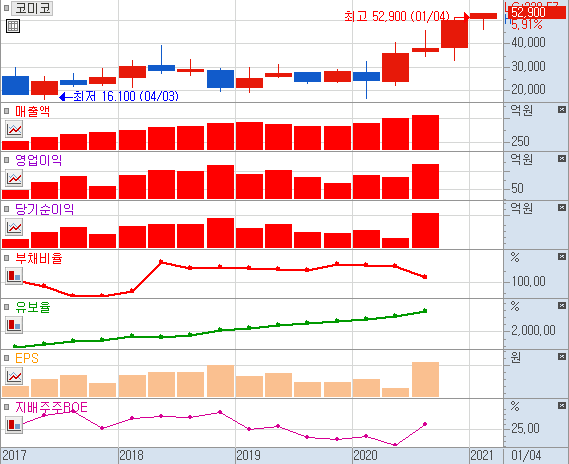This screenshot has width=569, height=464.
Task: Click the 최저 16,100 (04/03) annotation
Action: (126, 96)
